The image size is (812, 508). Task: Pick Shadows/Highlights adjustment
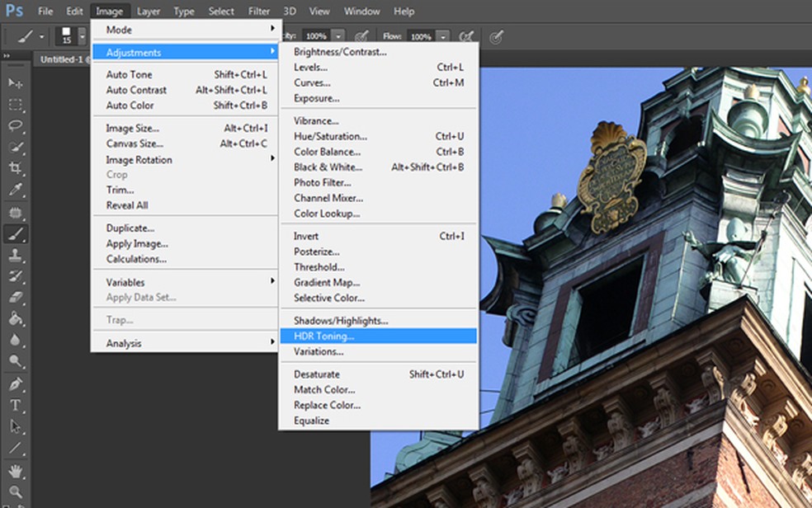pos(341,320)
